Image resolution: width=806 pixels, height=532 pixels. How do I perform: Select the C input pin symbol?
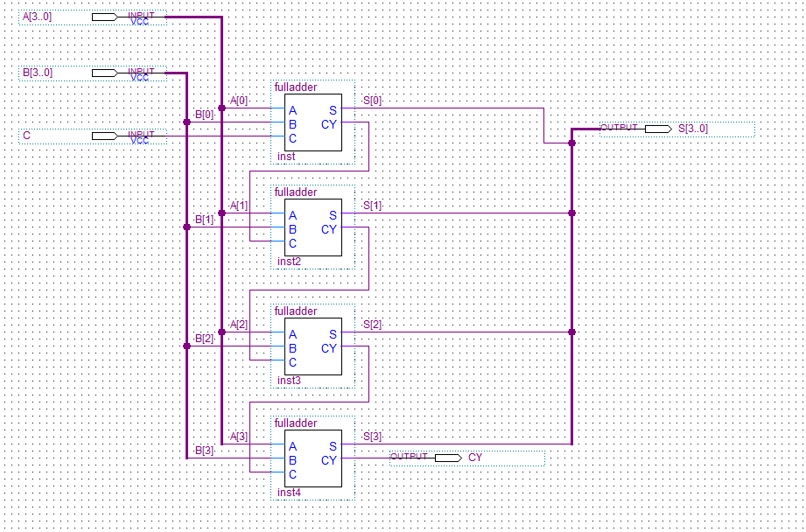pyautogui.click(x=93, y=136)
